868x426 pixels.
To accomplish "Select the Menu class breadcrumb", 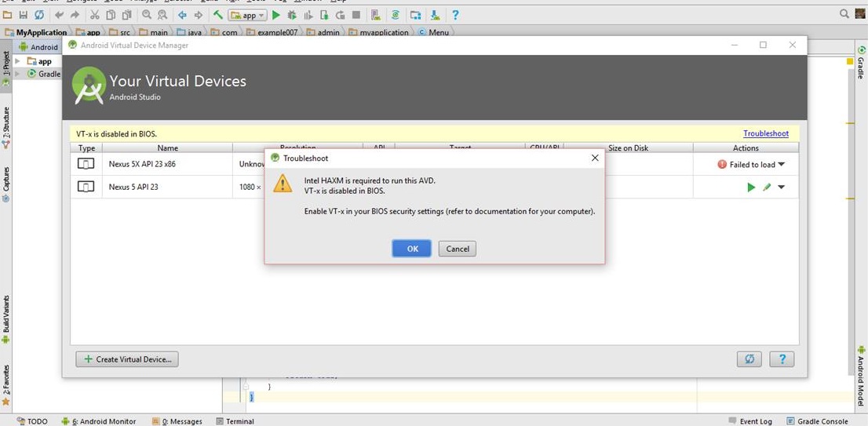I will 433,33.
